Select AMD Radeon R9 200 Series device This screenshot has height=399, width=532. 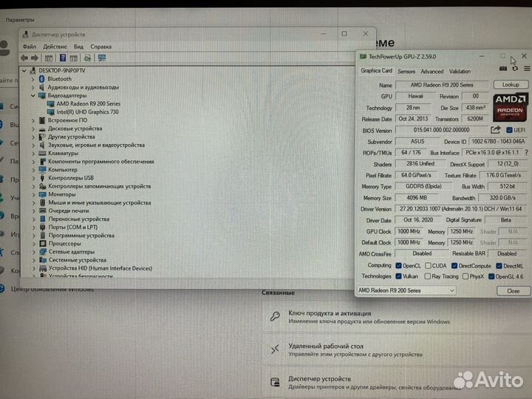click(87, 103)
